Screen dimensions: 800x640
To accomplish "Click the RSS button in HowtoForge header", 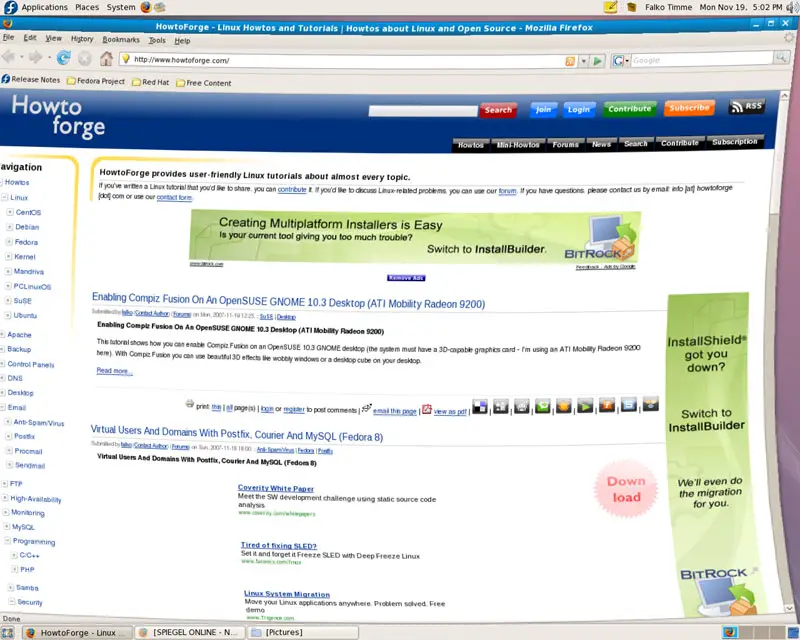I will point(746,107).
